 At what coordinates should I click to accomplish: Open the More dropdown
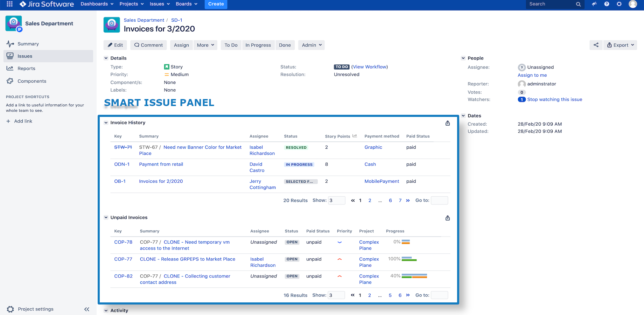pyautogui.click(x=205, y=45)
